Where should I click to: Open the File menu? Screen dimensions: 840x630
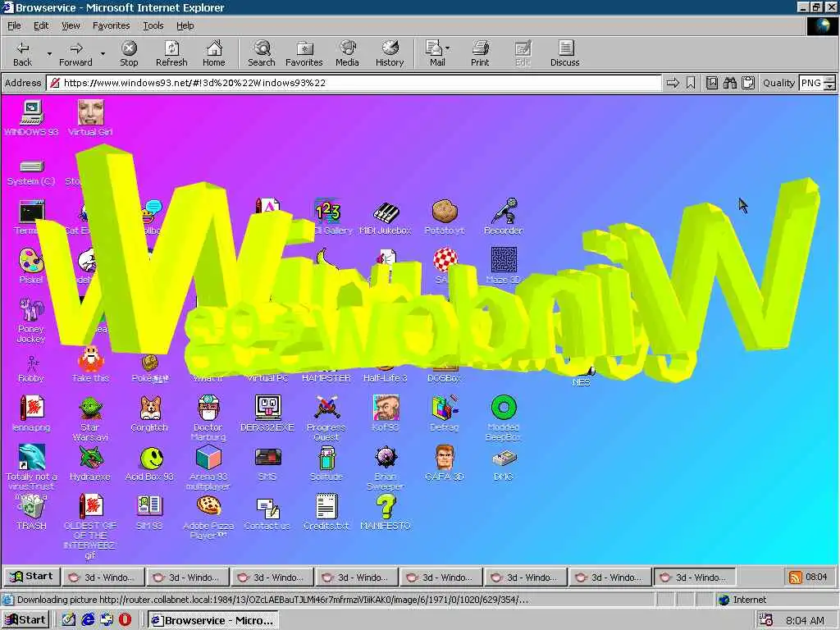point(14,25)
